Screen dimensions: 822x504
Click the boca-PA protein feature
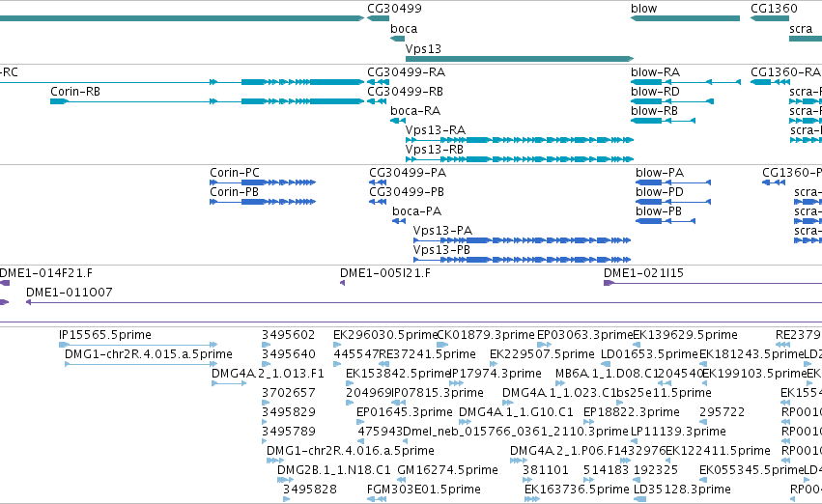[x=399, y=221]
